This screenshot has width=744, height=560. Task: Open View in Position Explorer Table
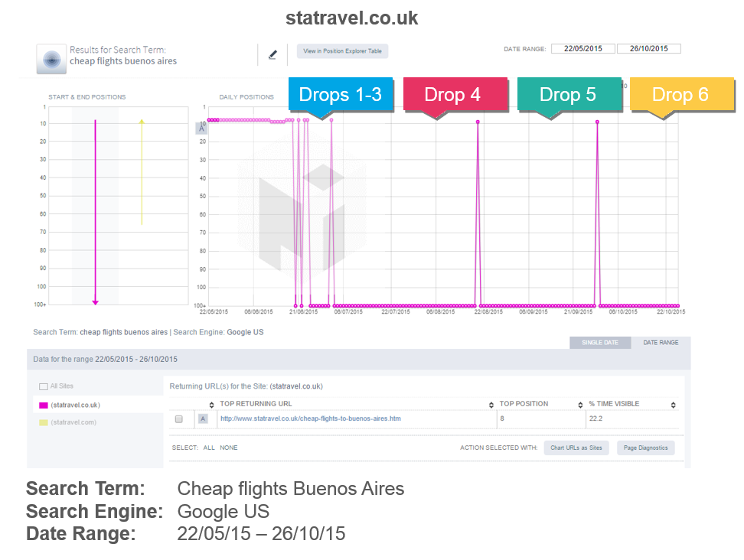[x=342, y=51]
